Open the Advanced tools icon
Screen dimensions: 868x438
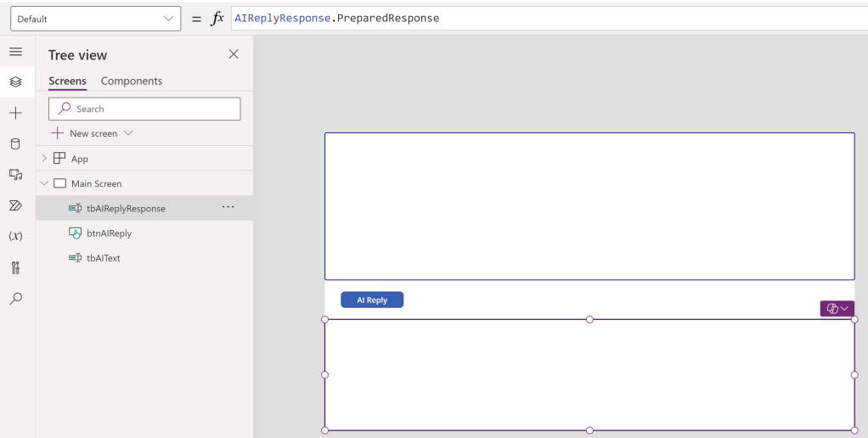(15, 267)
